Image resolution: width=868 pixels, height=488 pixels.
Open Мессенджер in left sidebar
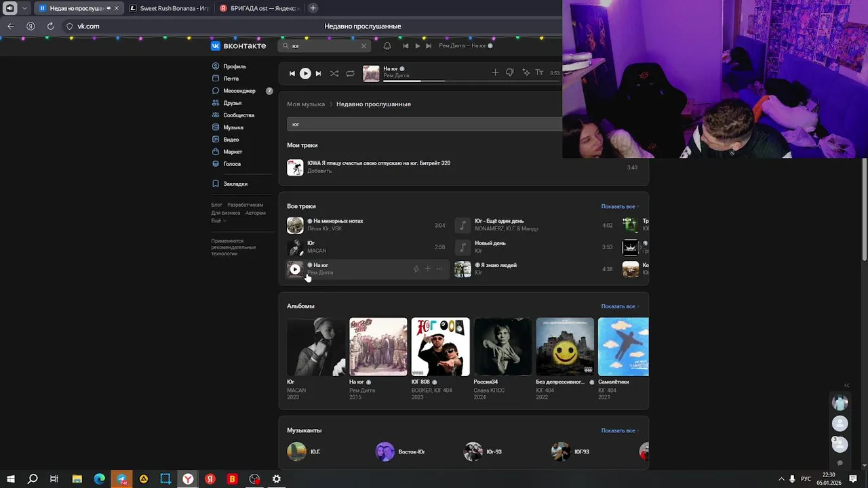coord(239,91)
